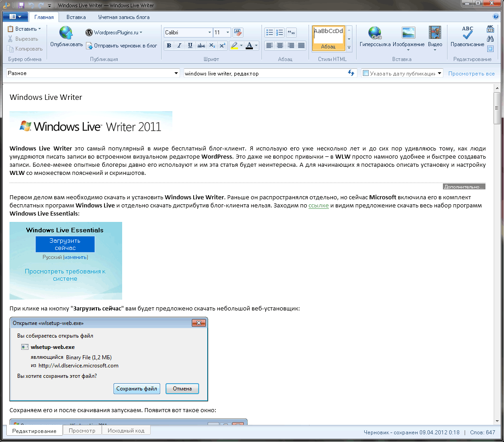The width and height of the screenshot is (504, 442).
Task: Select the Абзац paragraph style
Action: click(x=328, y=38)
